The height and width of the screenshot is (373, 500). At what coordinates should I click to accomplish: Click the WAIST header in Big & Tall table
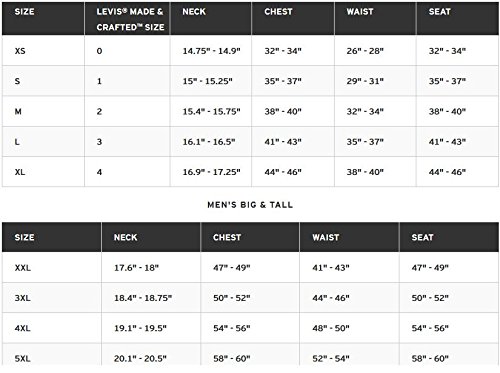326,237
